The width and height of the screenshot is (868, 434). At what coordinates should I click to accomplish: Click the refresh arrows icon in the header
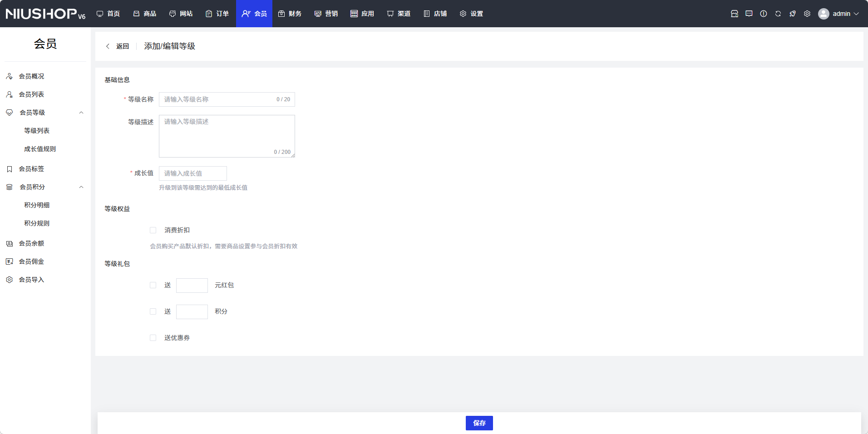(x=778, y=14)
